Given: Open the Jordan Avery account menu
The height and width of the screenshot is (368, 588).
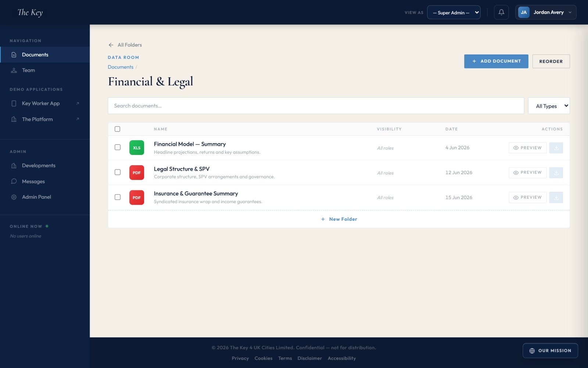Looking at the screenshot, I should tap(546, 13).
